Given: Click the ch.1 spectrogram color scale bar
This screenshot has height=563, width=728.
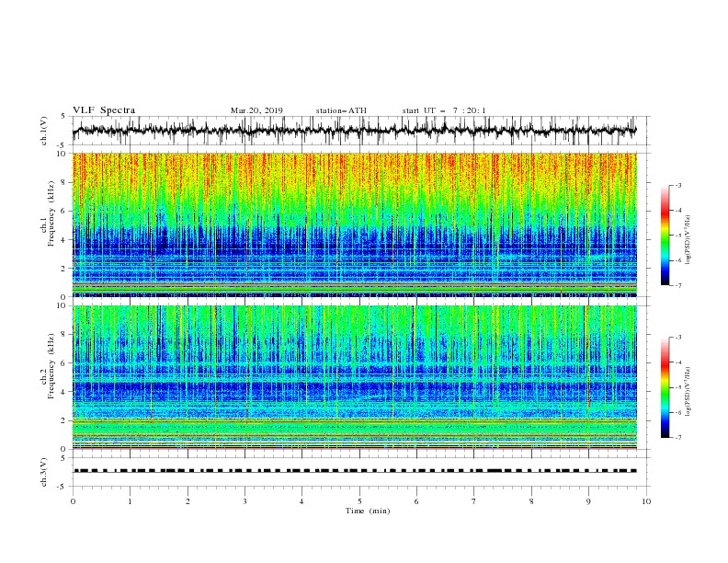Looking at the screenshot, I should click(x=665, y=236).
